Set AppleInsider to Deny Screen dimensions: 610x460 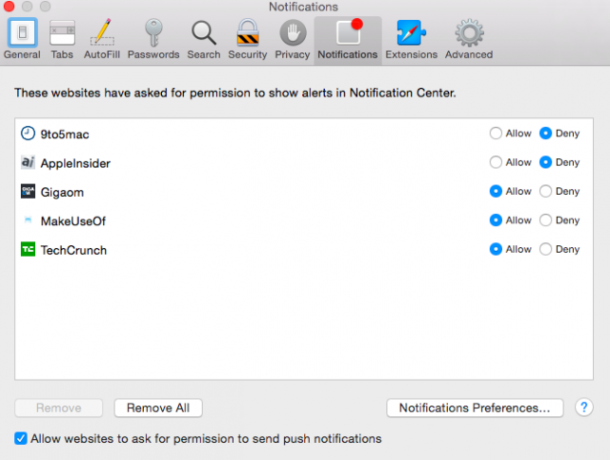tap(545, 162)
